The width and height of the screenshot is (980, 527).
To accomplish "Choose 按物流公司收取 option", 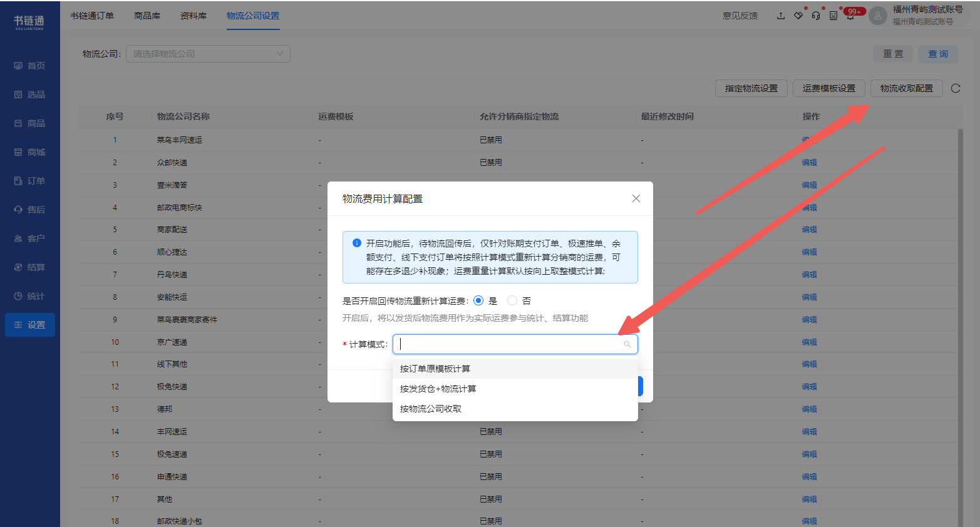I will (x=515, y=409).
